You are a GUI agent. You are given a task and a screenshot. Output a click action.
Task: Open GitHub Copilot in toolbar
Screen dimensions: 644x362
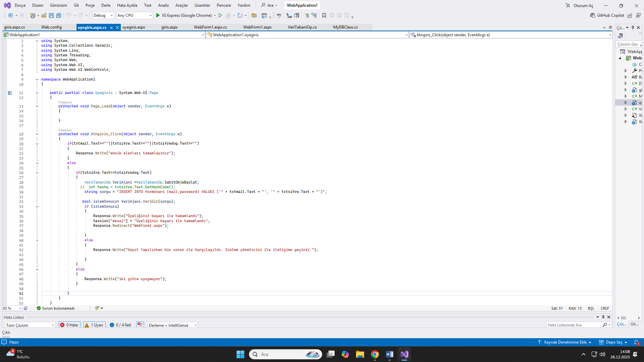tap(607, 15)
